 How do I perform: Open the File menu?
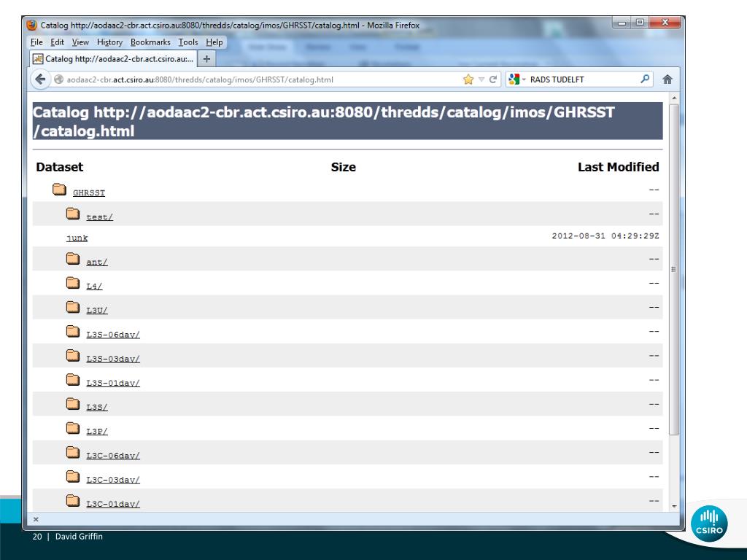coord(36,42)
